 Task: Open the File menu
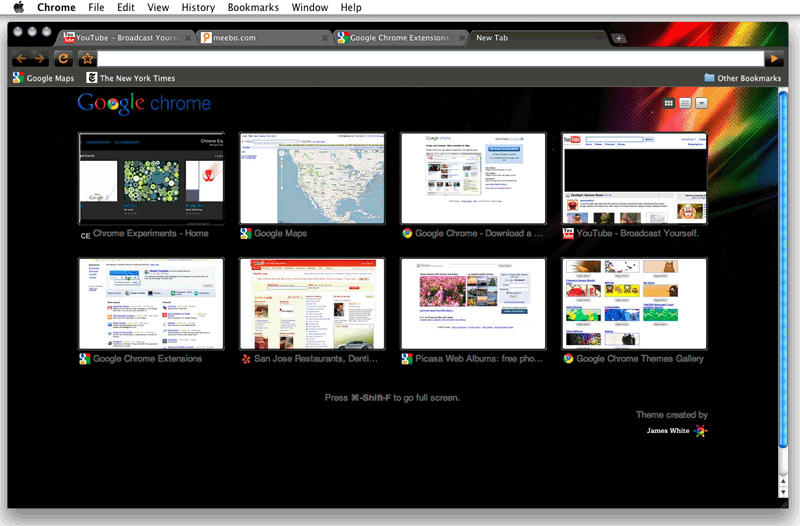click(x=96, y=7)
